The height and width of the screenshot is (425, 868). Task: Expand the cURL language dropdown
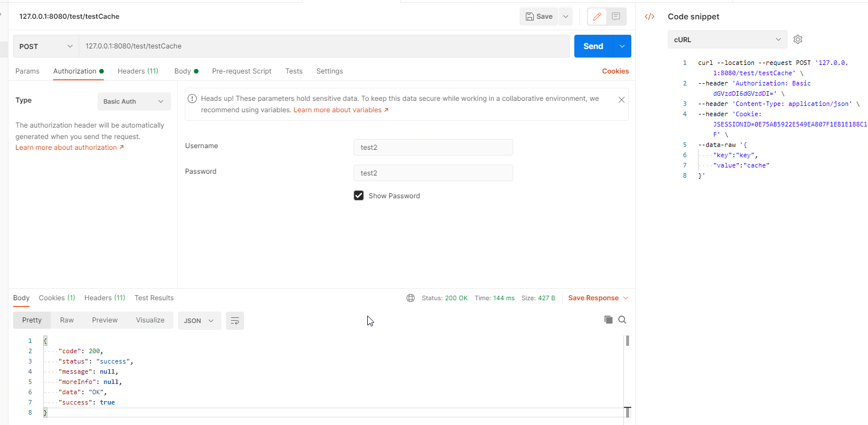tap(727, 39)
